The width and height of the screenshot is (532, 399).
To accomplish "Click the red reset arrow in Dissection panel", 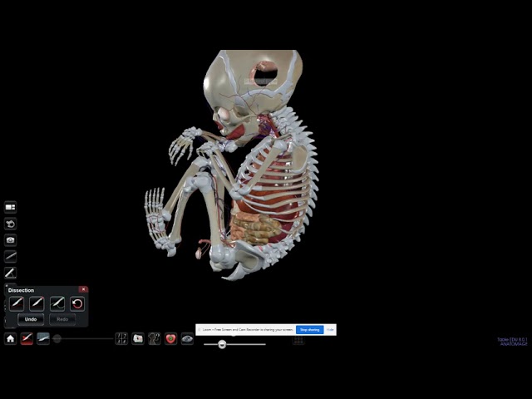I will click(77, 303).
